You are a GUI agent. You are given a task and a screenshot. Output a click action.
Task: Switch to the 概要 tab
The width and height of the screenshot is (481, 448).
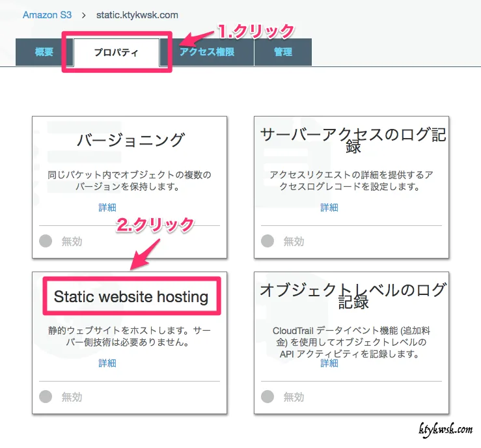tap(44, 52)
